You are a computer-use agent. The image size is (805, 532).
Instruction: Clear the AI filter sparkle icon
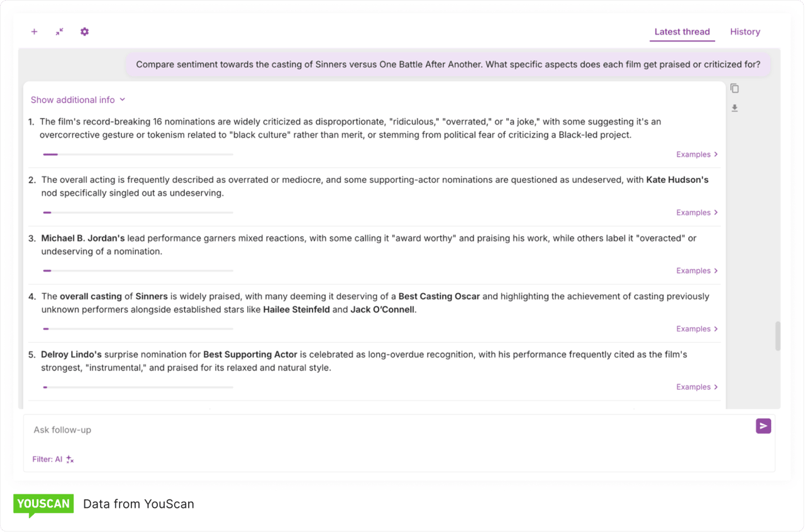tap(70, 460)
